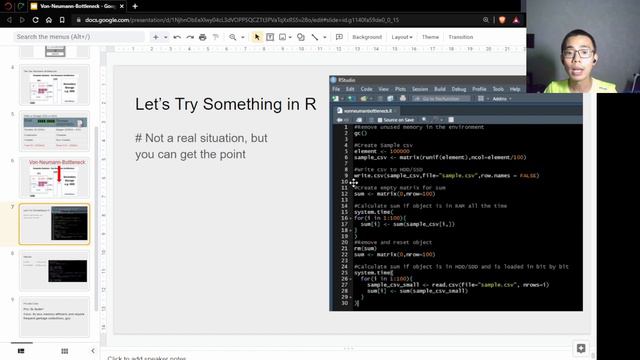Collapse the code fold at line 16
This screenshot has height=360, width=640.
(x=350, y=218)
